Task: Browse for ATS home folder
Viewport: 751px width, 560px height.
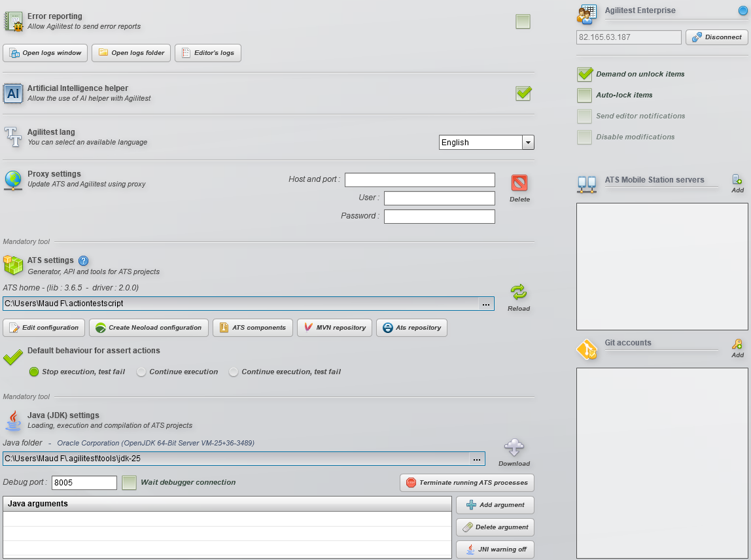Action: pos(485,304)
